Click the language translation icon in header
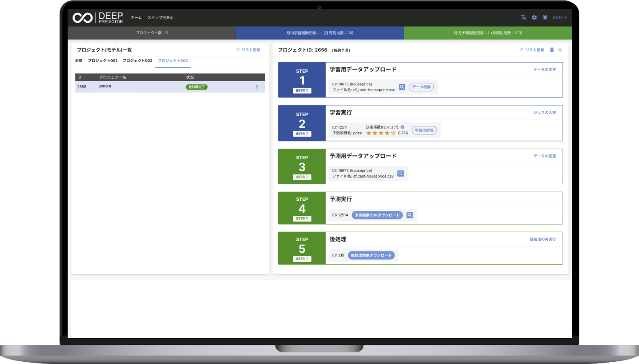Viewport: 639px width, 364px height. [523, 18]
